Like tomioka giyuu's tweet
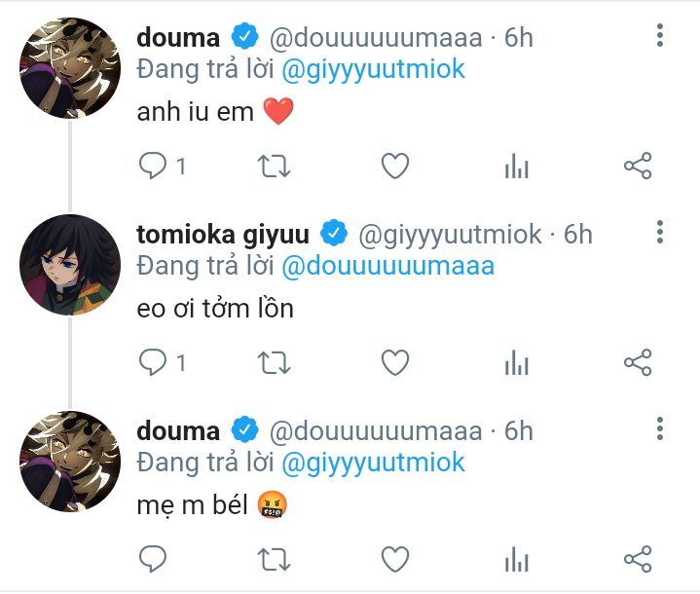Image resolution: width=700 pixels, height=594 pixels. pos(394,363)
